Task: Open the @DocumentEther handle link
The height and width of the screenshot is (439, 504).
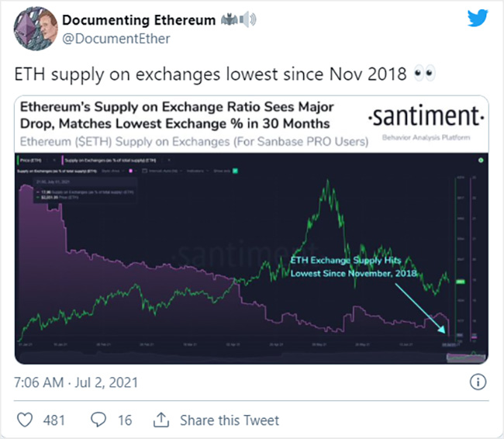Action: (x=116, y=39)
